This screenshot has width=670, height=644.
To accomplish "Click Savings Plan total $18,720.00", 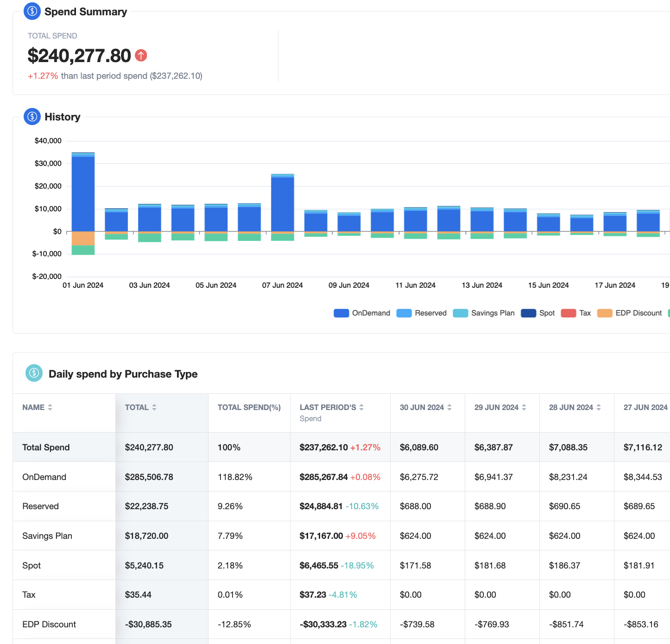I will click(146, 536).
